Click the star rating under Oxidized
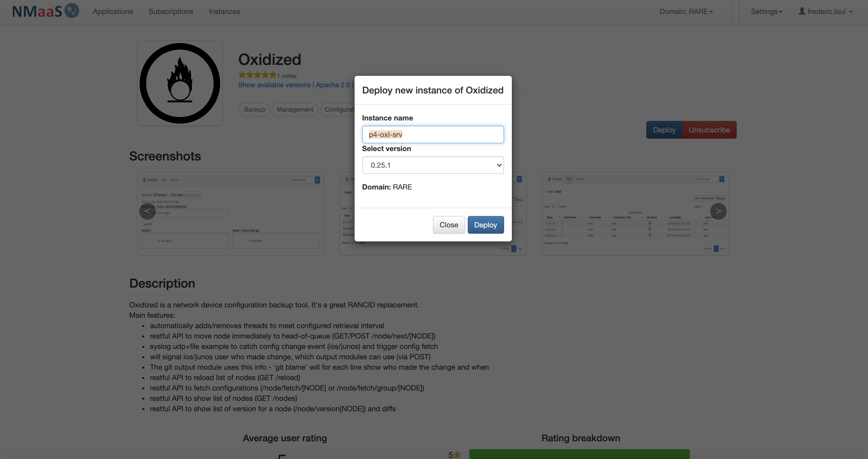The height and width of the screenshot is (459, 868). tap(257, 75)
